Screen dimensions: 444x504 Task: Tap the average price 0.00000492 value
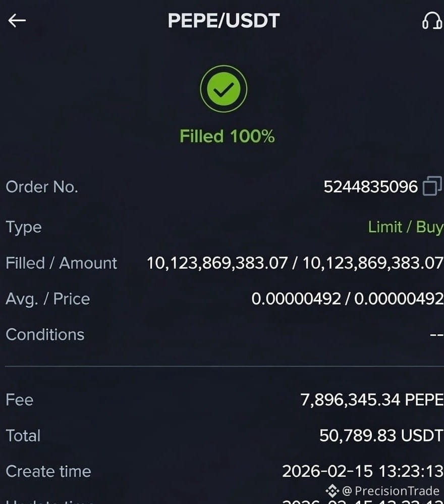296,298
